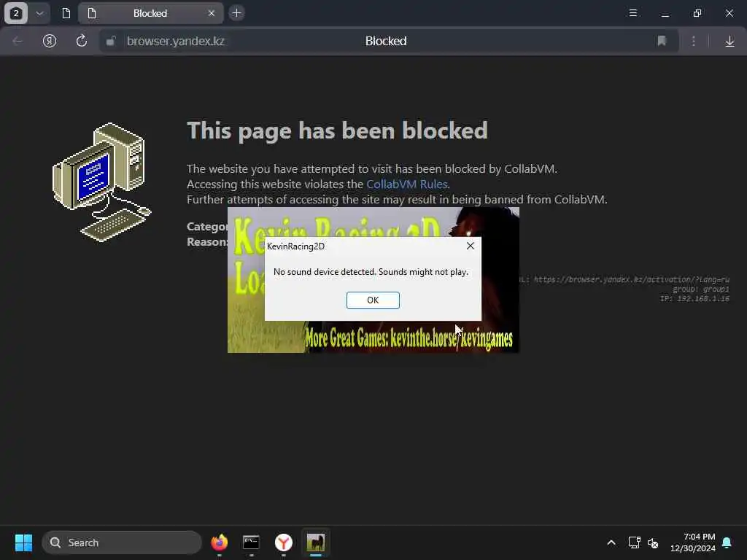The image size is (747, 560).
Task: Open the clock showing 7:04 PM
Action: coord(693,542)
